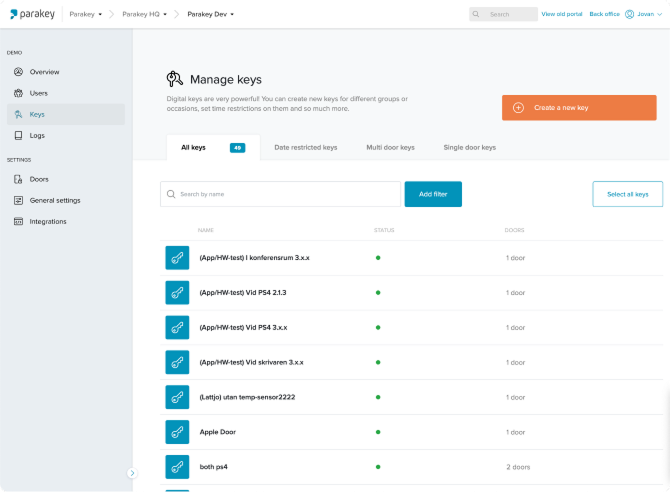Expand the Parakey breadcrumb dropdown
The width and height of the screenshot is (670, 492).
[85, 14]
